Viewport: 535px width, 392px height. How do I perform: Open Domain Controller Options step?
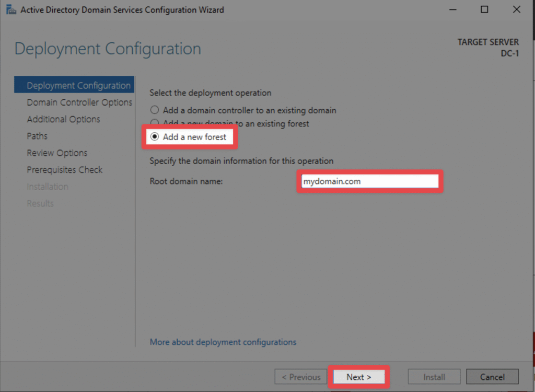79,102
